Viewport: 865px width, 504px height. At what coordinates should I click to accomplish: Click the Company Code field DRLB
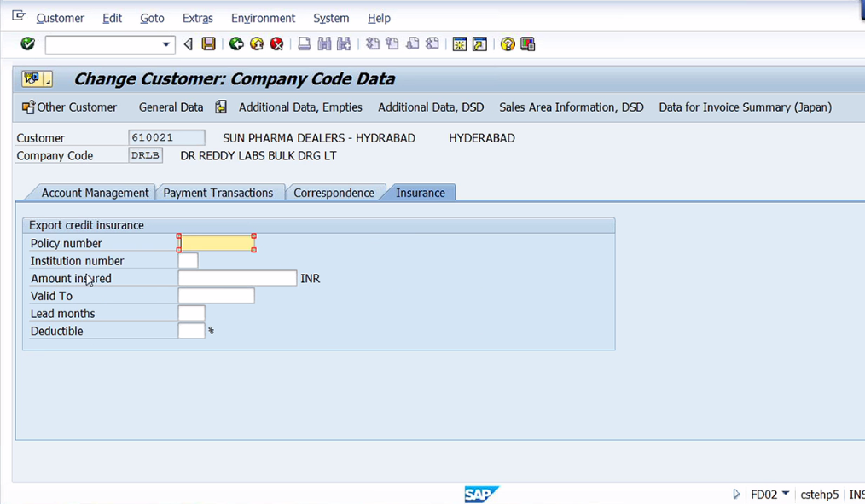coord(146,155)
